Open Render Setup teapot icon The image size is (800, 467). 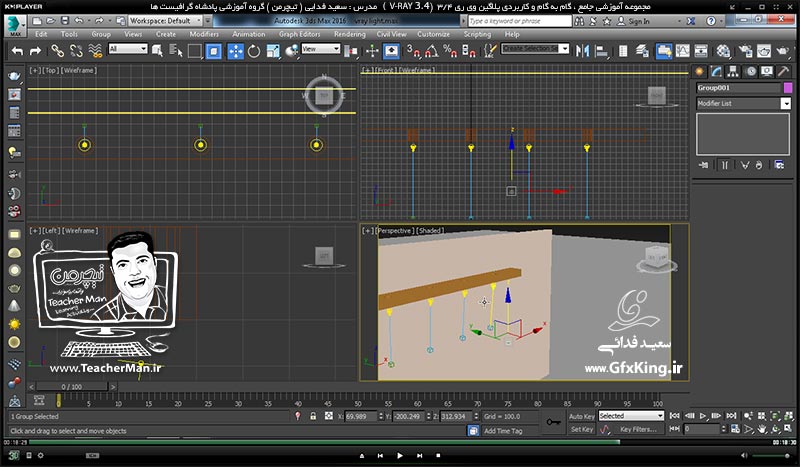click(x=745, y=51)
